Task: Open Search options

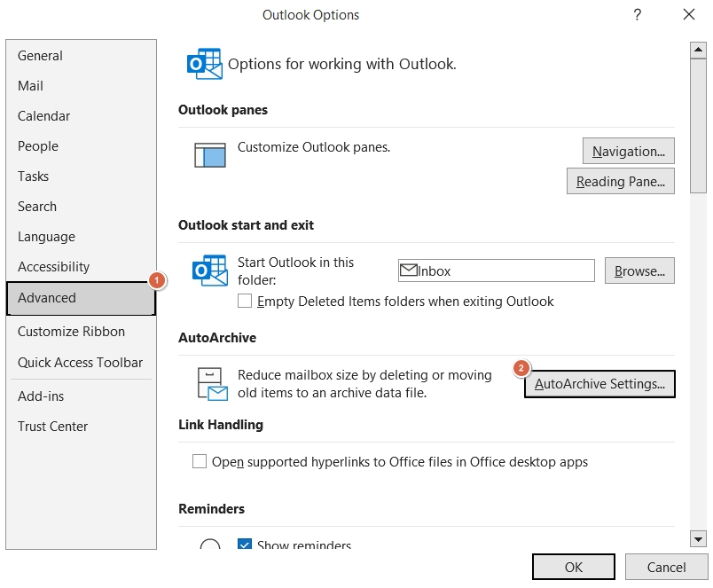Action: point(81,207)
